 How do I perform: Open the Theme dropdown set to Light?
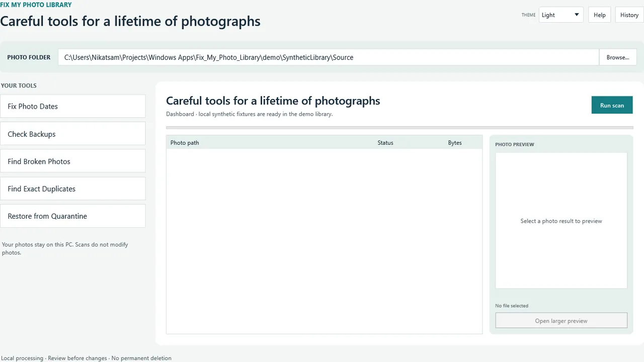[561, 15]
